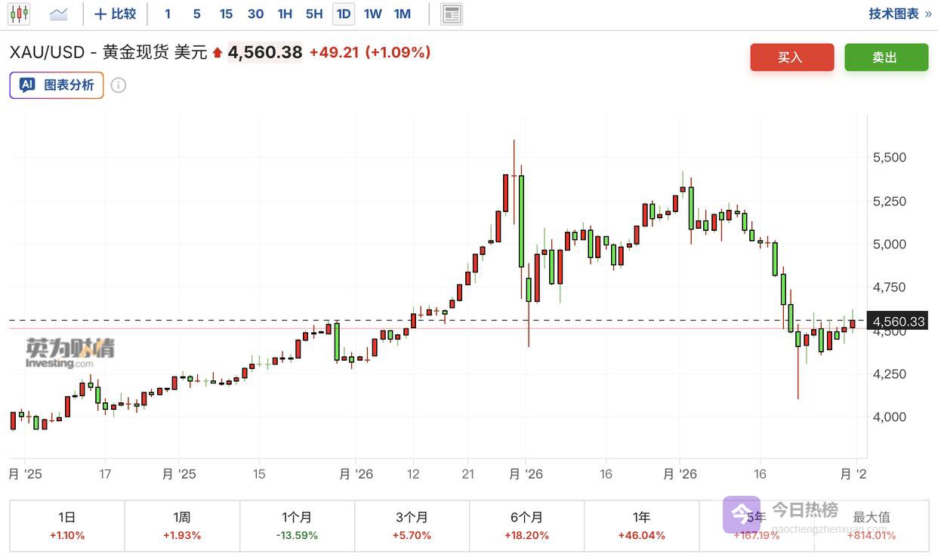Screen dimensions: 938x560
Task: Select the 1周 performance range cell
Action: (182, 525)
